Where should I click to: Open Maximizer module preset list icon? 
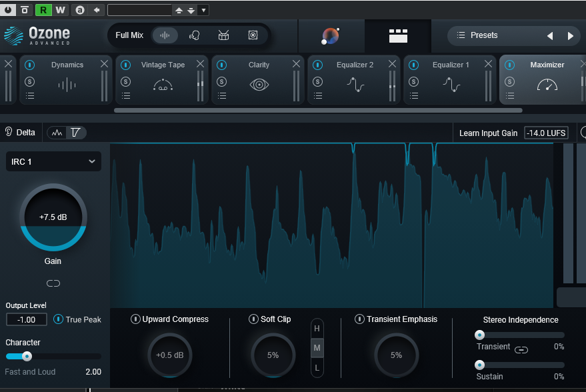tap(510, 95)
